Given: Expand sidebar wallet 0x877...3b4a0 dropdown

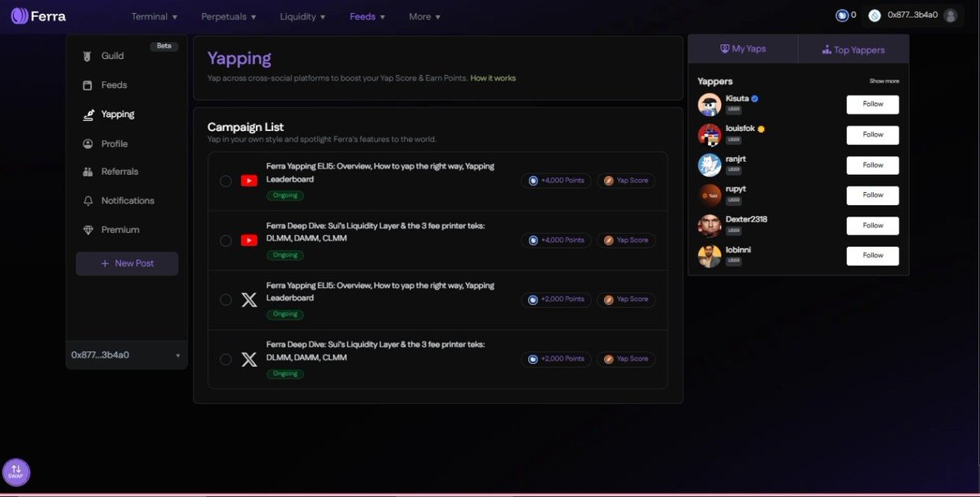Looking at the screenshot, I should tap(126, 355).
